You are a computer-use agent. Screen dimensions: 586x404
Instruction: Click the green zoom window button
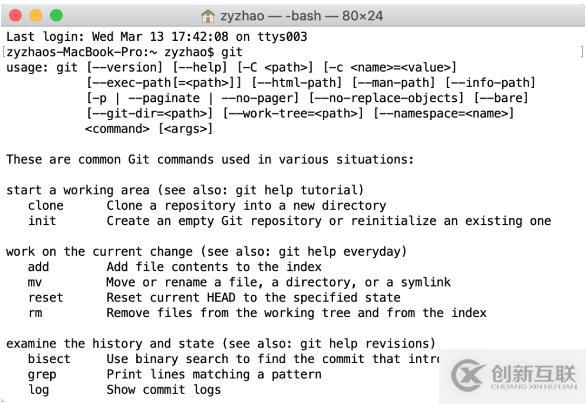tap(56, 16)
